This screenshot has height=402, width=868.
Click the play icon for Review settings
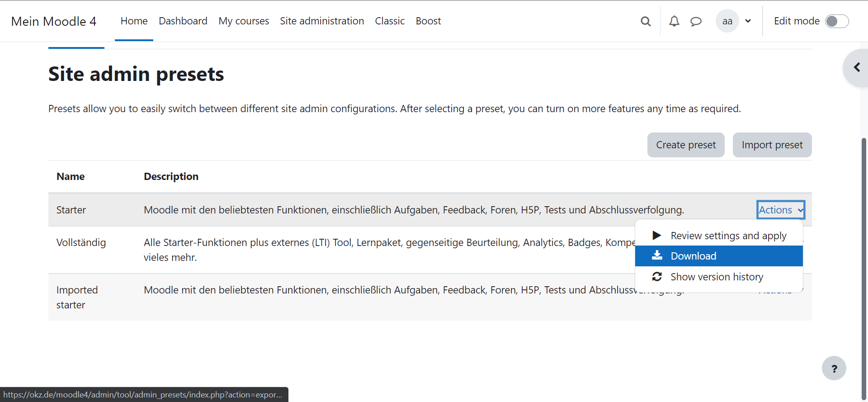point(657,235)
